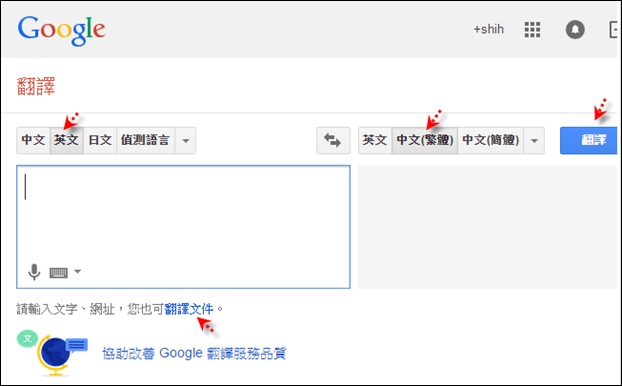Click the blue 翻譯 translate button
The width and height of the screenshot is (622, 386).
[x=589, y=140]
